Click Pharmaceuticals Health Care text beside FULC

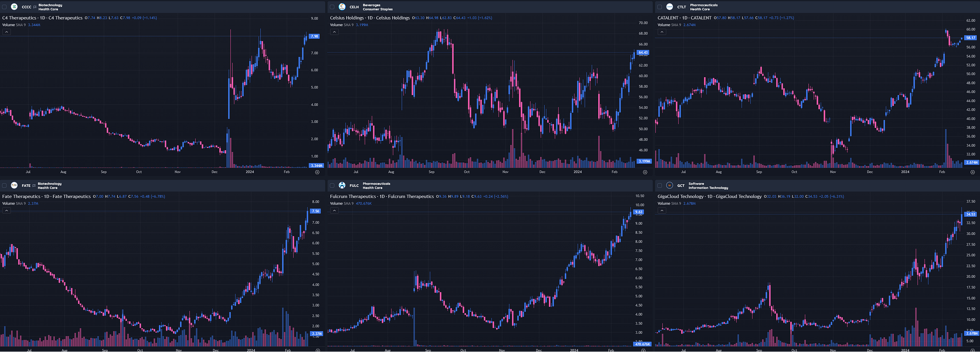pos(376,185)
